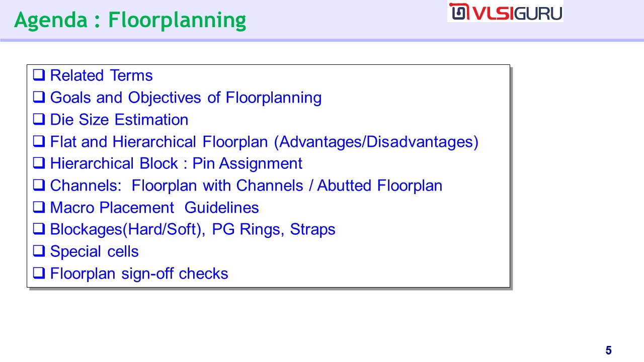Toggle the Die Size Estimation checkbox
644x362 pixels.
[x=39, y=120]
